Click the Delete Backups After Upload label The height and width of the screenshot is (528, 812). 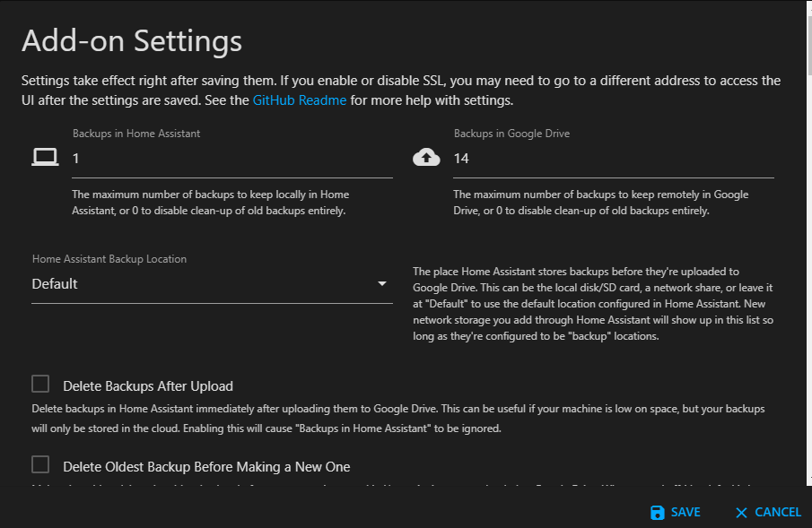point(148,386)
